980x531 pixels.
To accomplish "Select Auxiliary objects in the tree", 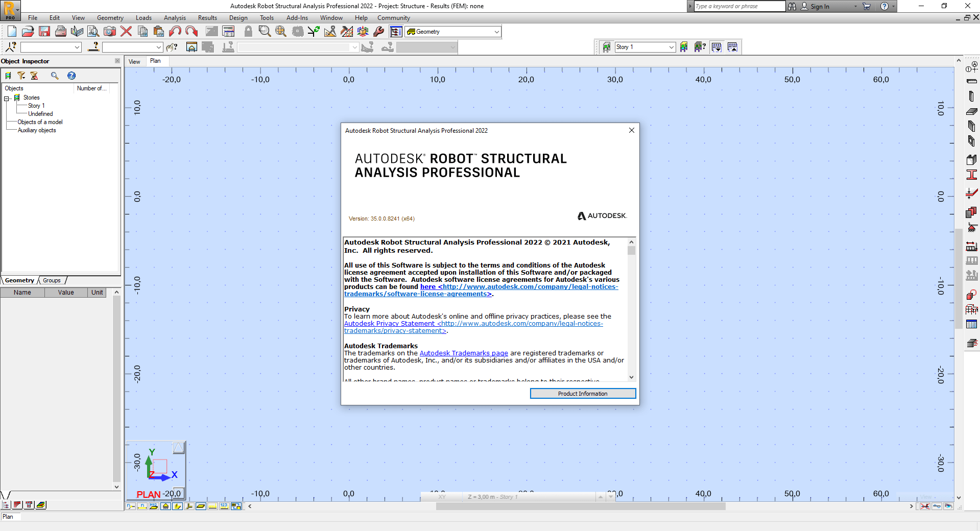I will coord(37,130).
